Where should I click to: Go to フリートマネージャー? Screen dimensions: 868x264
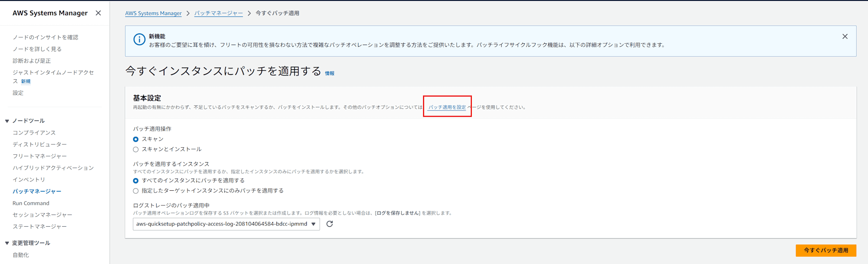pyautogui.click(x=39, y=156)
